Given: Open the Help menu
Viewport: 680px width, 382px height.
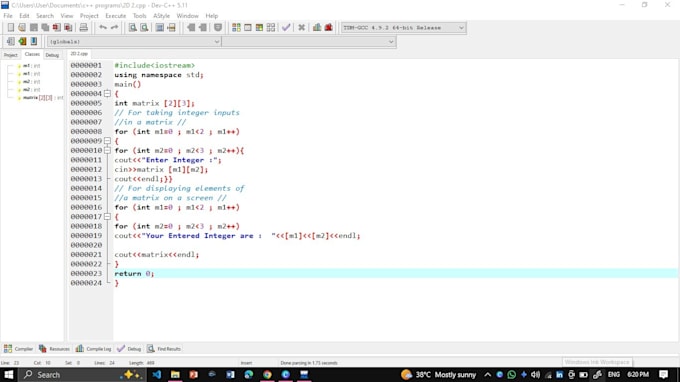Looking at the screenshot, I should [212, 16].
